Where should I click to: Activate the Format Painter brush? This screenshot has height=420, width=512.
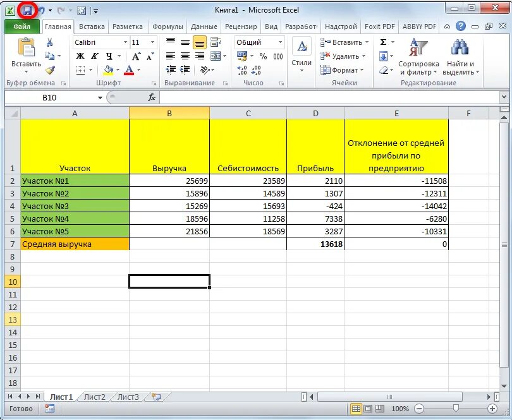point(50,70)
